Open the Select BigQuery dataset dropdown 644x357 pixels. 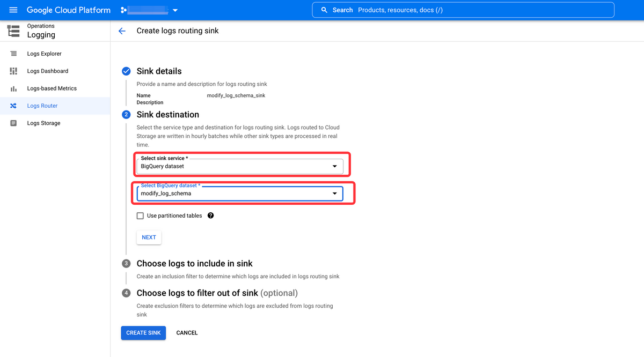240,193
